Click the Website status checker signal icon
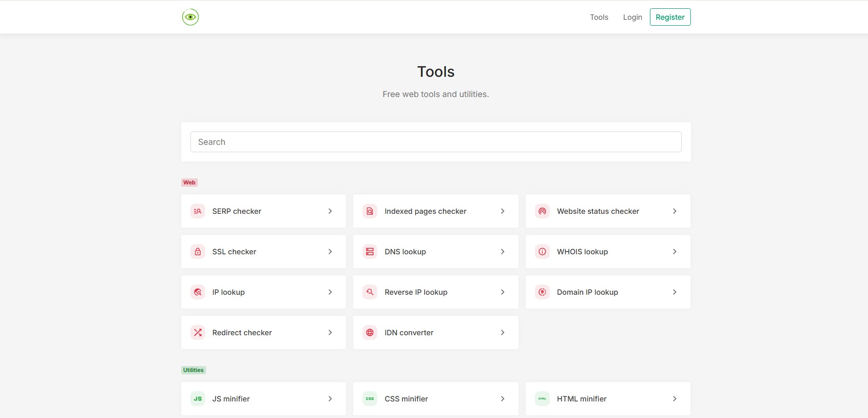868x418 pixels. click(x=542, y=211)
